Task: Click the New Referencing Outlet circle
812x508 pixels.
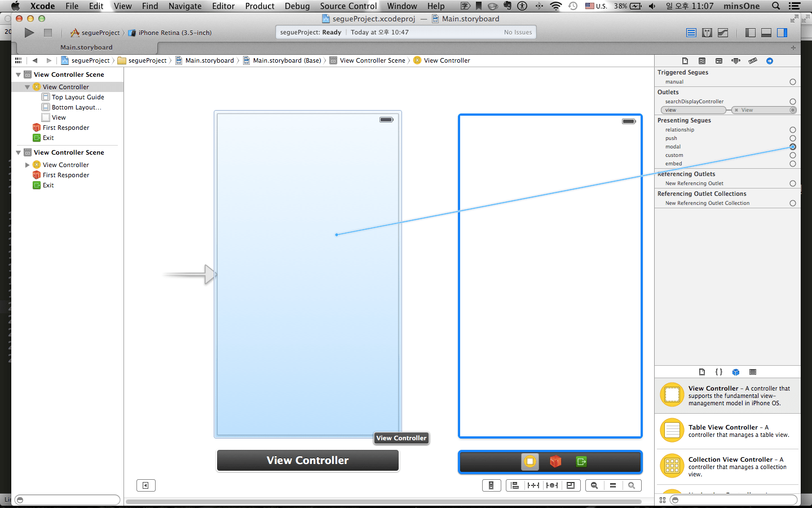Action: [793, 183]
